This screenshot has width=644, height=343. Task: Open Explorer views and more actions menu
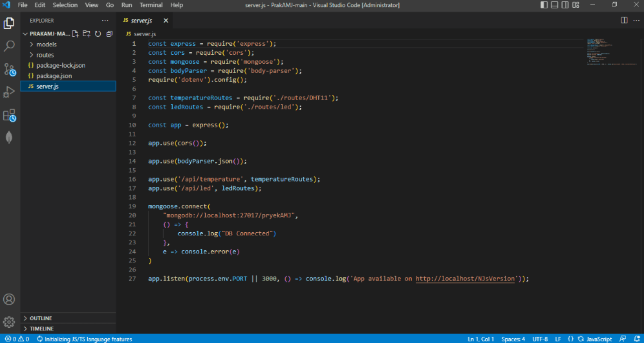105,21
